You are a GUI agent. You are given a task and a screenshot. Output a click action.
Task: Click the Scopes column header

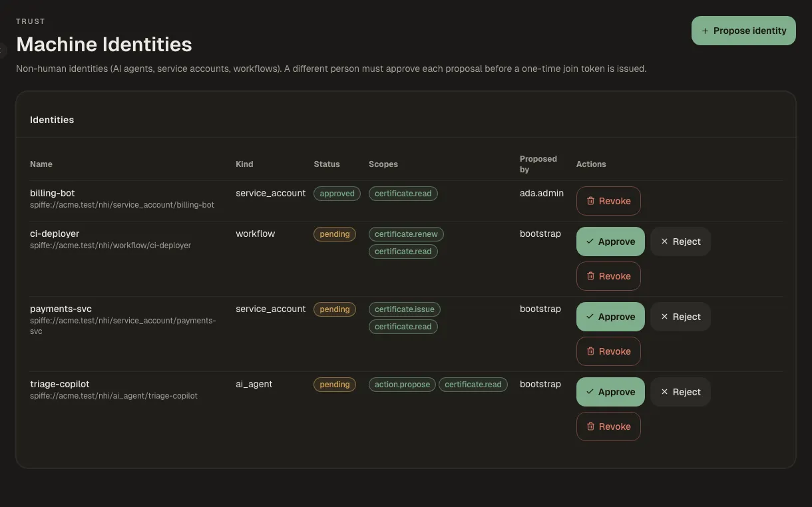tap(383, 164)
